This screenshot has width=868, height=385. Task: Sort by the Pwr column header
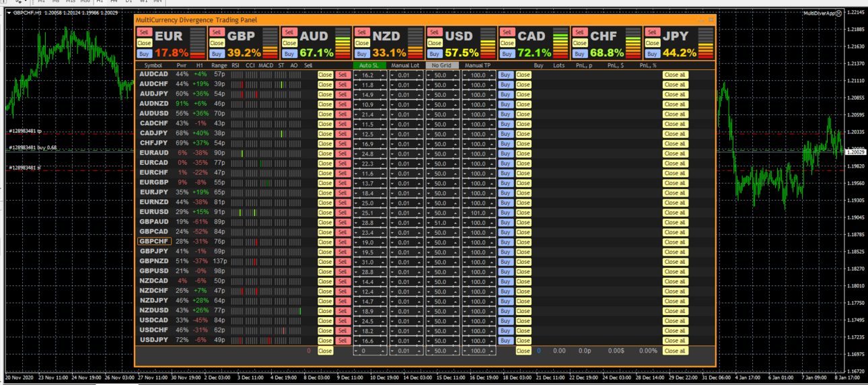coord(182,65)
